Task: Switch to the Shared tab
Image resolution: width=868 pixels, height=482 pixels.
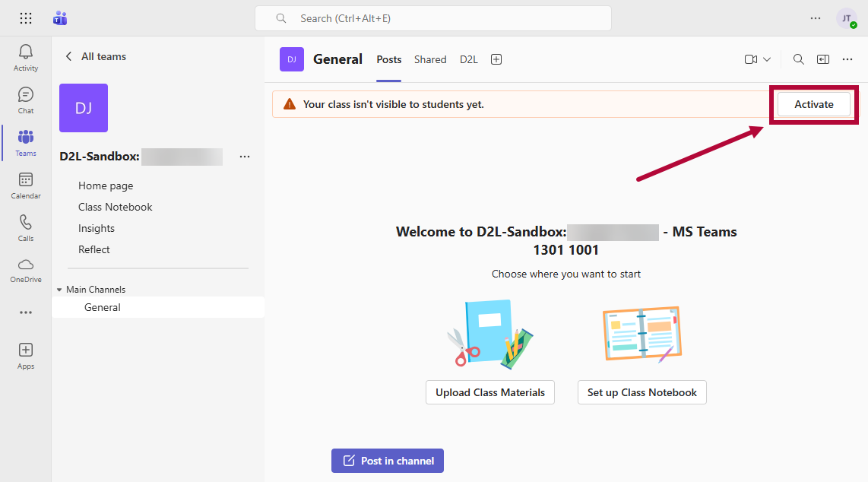Action: point(430,59)
